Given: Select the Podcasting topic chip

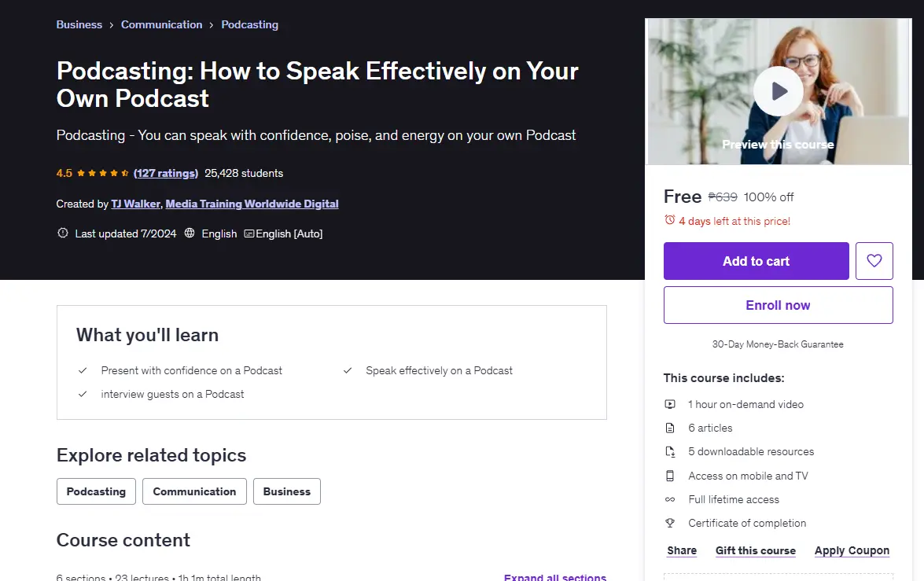Looking at the screenshot, I should tap(96, 491).
